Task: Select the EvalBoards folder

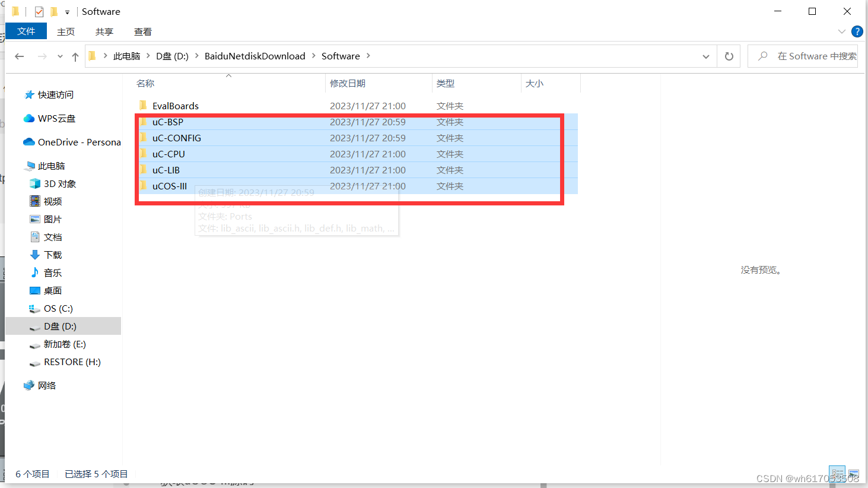Action: (x=176, y=106)
